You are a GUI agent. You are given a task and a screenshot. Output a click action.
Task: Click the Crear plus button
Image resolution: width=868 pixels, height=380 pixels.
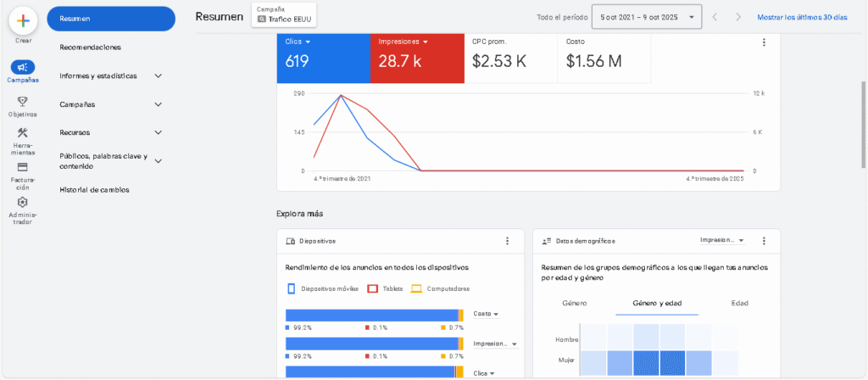click(23, 20)
